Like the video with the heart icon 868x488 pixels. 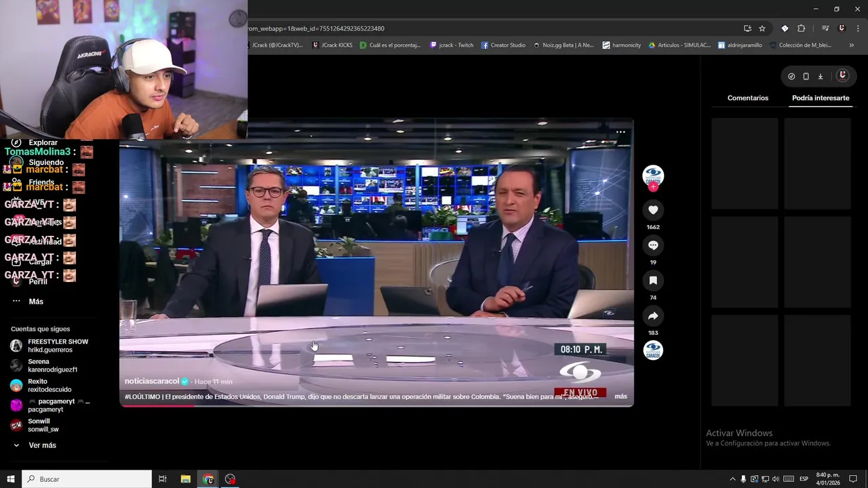pos(653,210)
